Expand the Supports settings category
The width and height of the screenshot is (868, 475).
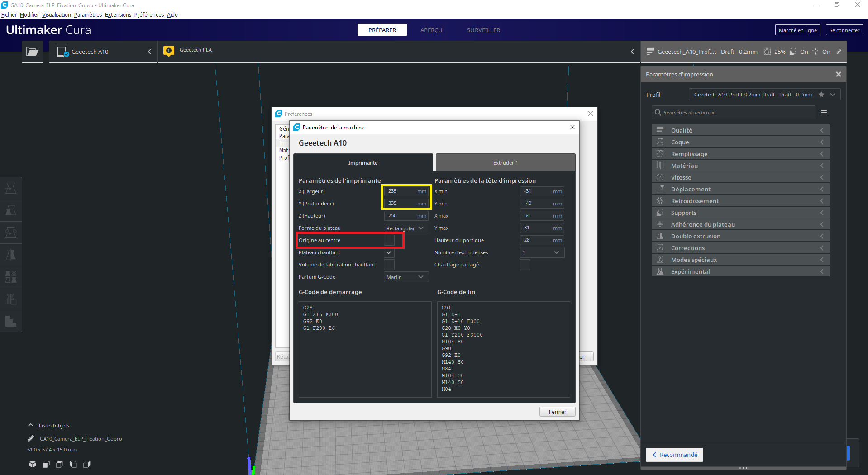point(740,213)
